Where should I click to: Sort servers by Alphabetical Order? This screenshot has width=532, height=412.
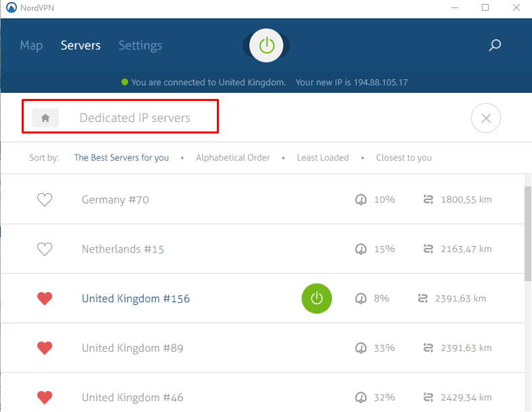coord(232,158)
